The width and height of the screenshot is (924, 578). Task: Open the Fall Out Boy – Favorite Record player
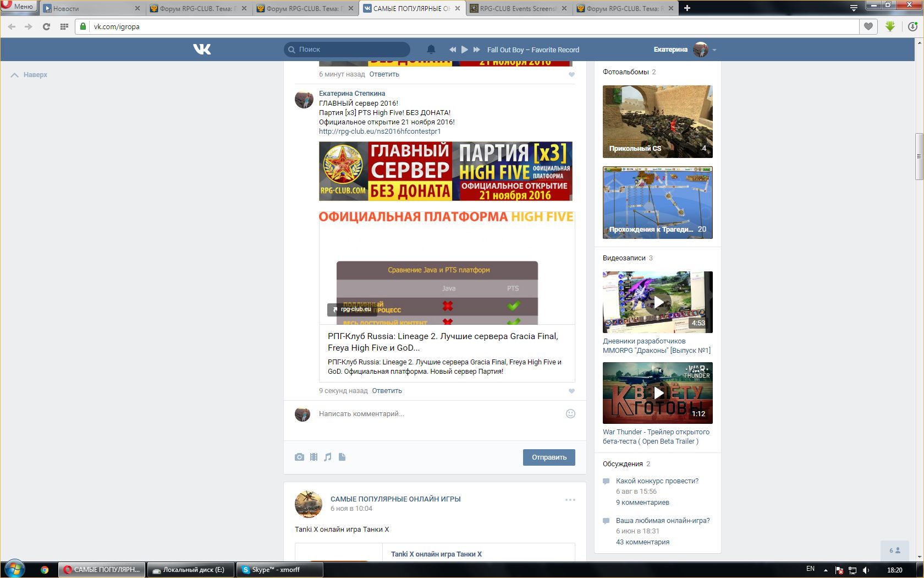click(533, 50)
